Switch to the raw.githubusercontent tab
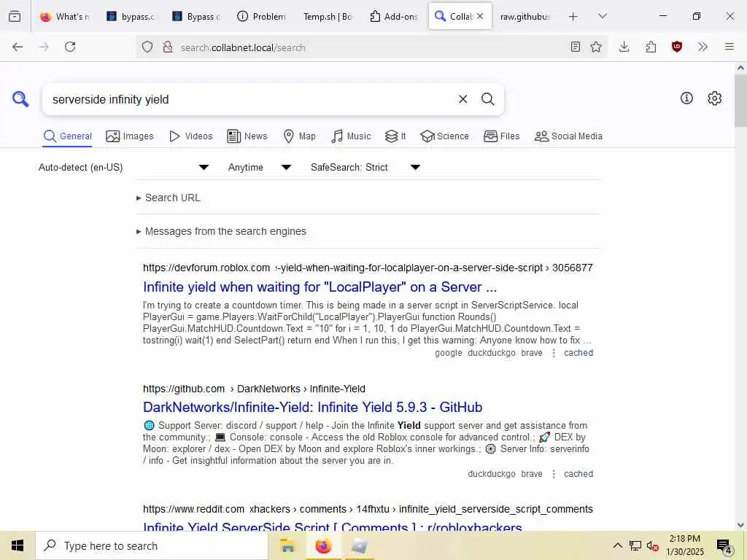 coord(525,17)
